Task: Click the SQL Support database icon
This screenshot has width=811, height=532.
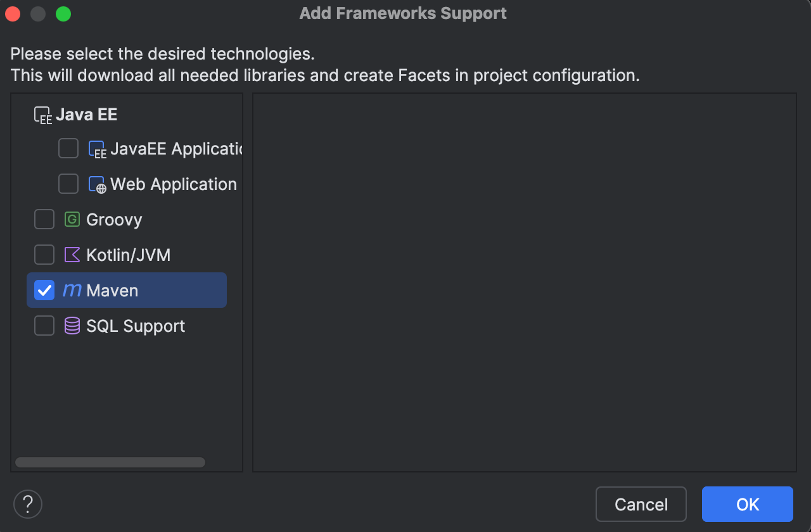Action: coord(72,326)
